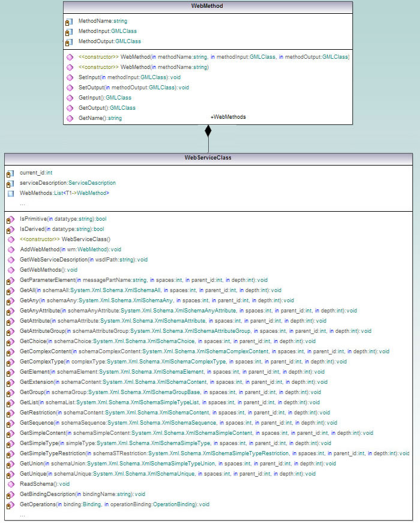
Task: Click the field icon beside serviceDescription
Action: tap(10, 184)
